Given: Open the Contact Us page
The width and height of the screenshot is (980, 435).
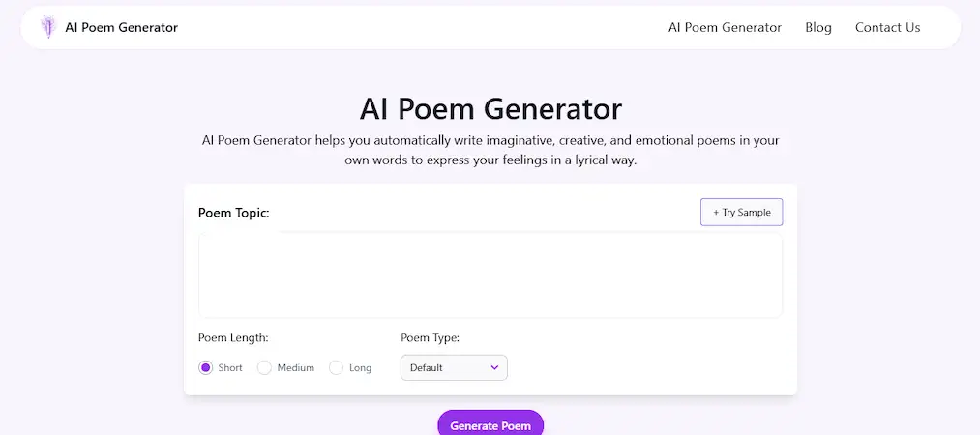Looking at the screenshot, I should (x=887, y=27).
